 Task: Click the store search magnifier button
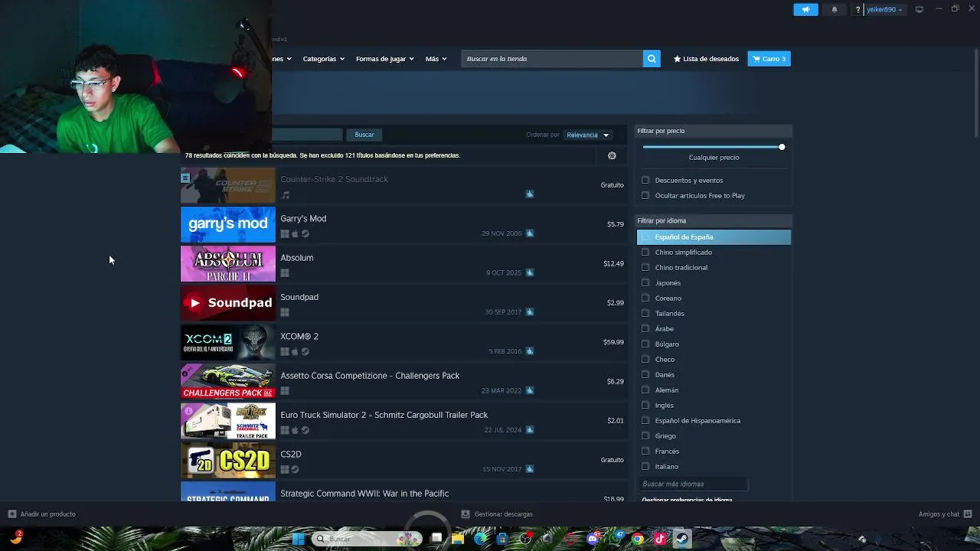point(652,59)
